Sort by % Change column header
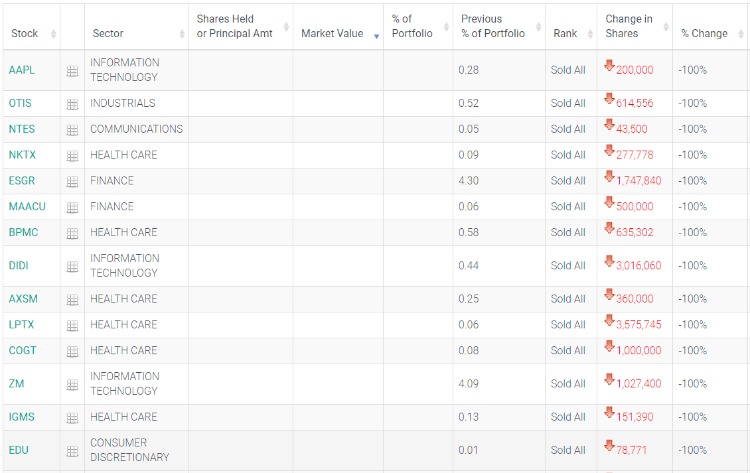The height and width of the screenshot is (473, 750). pyautogui.click(x=710, y=27)
